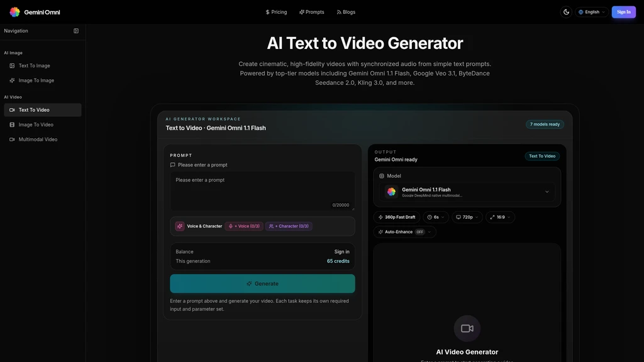Image resolution: width=644 pixels, height=362 pixels.
Task: Add a voice with + Voice (0/3)
Action: pos(244,226)
